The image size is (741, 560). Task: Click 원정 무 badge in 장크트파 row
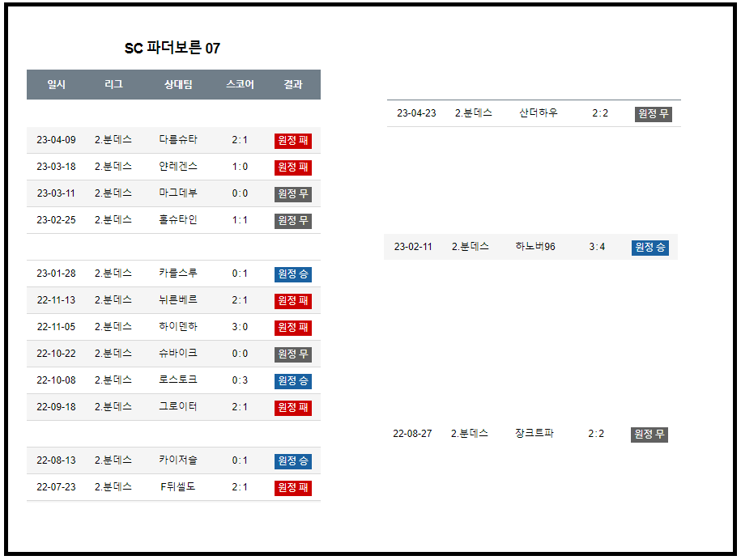click(x=649, y=435)
